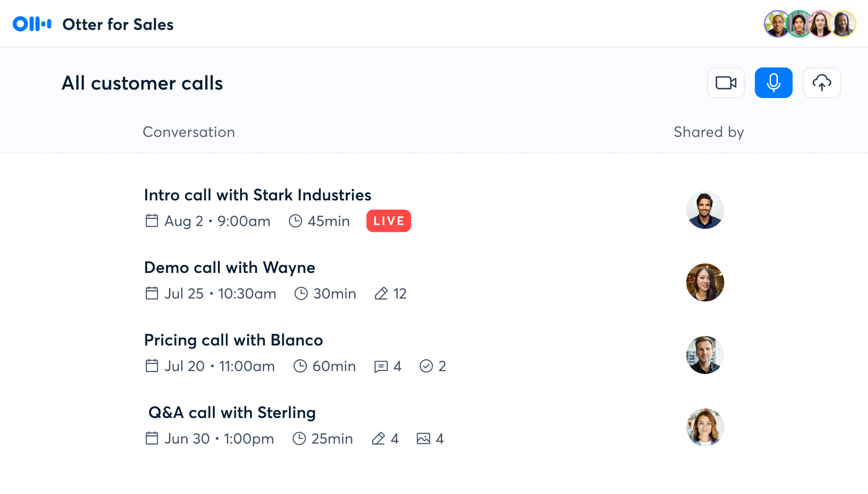
Task: Click the action items checkmark on Pricing call
Action: point(426,366)
